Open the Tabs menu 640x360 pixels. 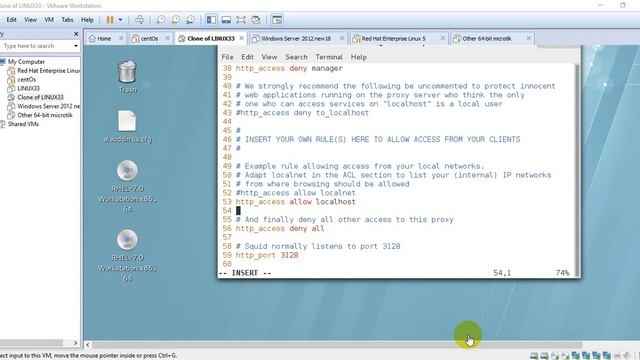(x=67, y=20)
